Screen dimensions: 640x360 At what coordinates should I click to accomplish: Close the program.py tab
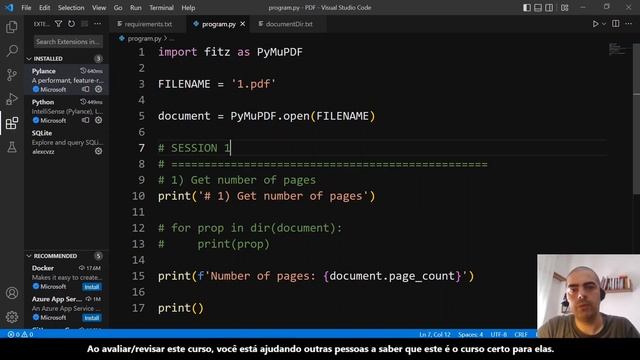click(x=242, y=24)
